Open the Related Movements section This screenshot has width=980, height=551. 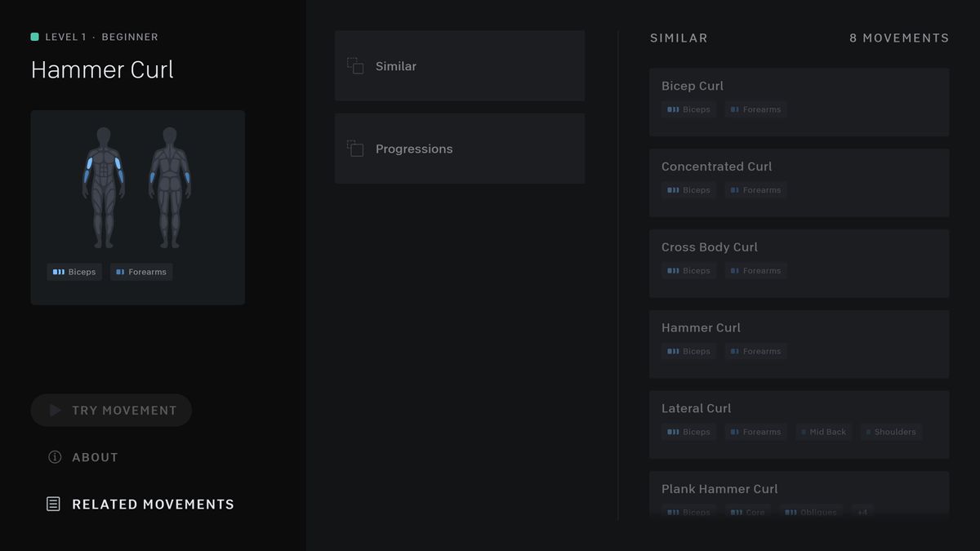pyautogui.click(x=153, y=504)
